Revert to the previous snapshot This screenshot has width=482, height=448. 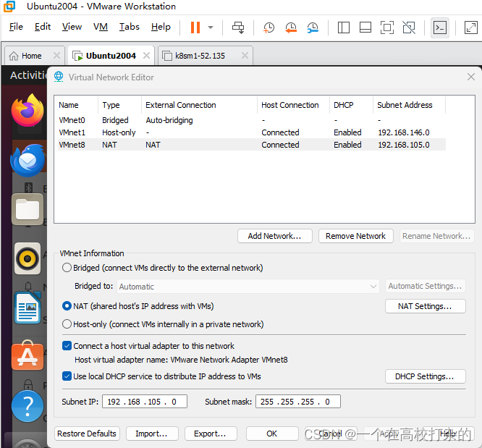pyautogui.click(x=291, y=28)
